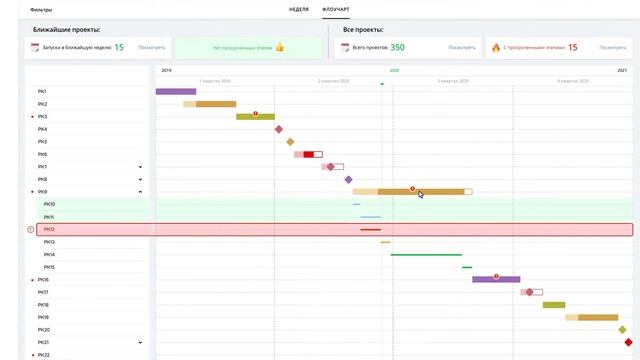Click the PK14 long green line
Image resolution: width=640 pixels, height=360 pixels.
point(426,255)
